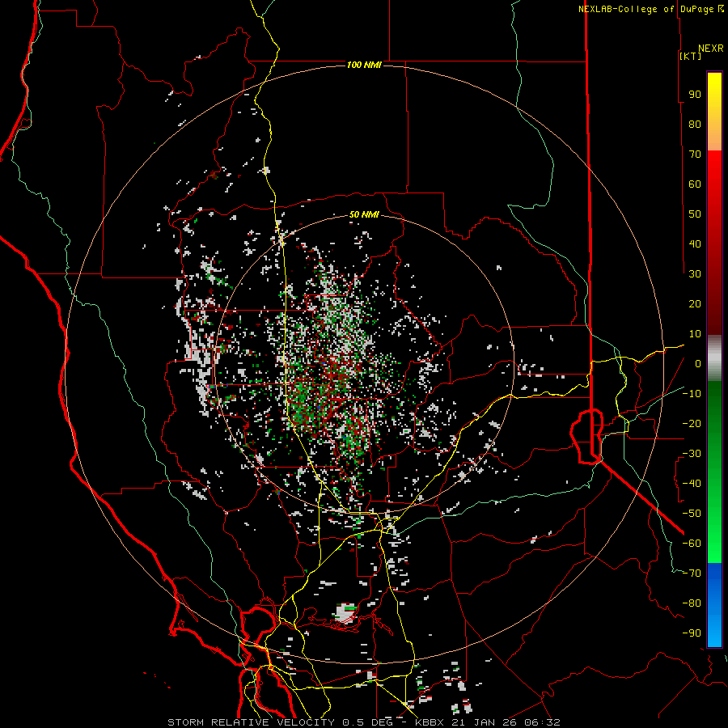This screenshot has width=728, height=728.
Task: Click the 40 value on the velocity scale
Action: [x=695, y=243]
